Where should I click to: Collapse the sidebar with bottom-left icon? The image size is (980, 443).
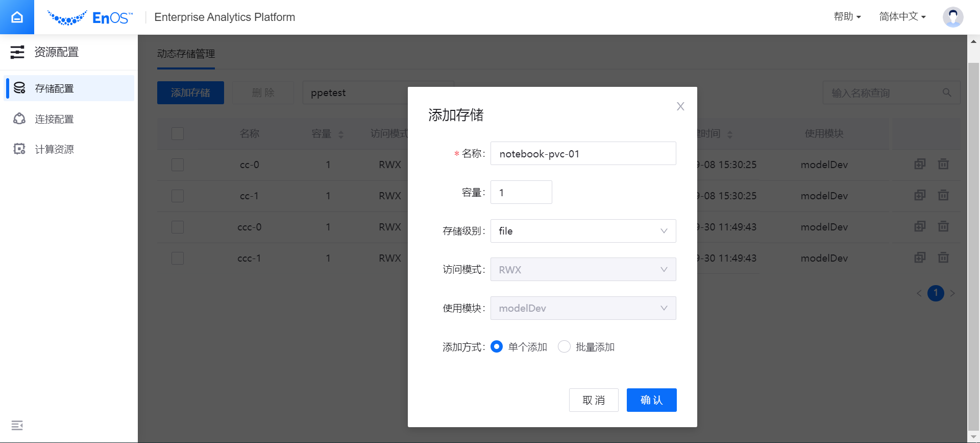[17, 425]
